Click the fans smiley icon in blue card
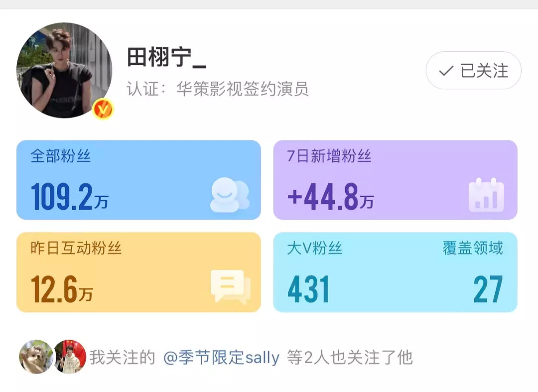This screenshot has width=538, height=392. pyautogui.click(x=230, y=195)
